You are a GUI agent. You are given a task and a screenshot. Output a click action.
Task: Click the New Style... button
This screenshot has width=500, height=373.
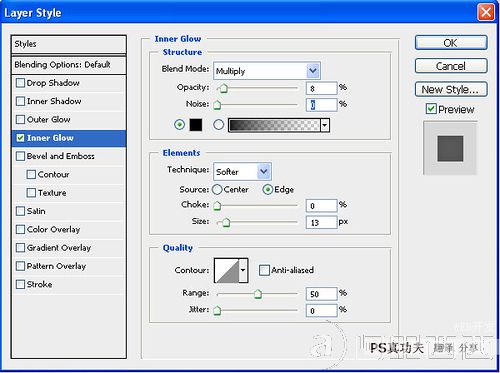(451, 89)
